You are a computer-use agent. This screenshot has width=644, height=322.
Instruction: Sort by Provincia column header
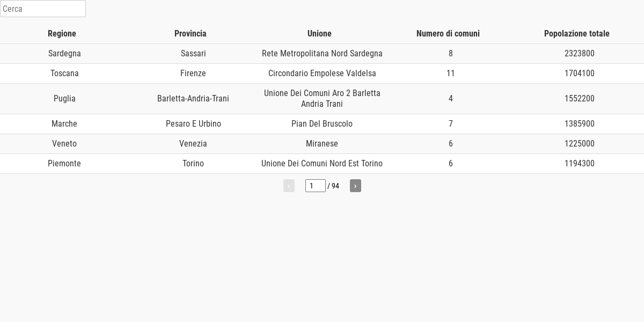click(191, 33)
